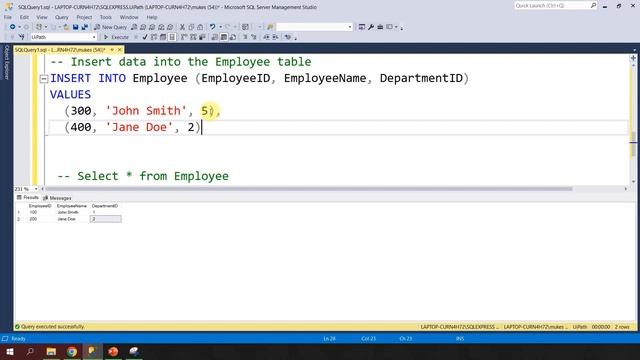Click the Open File folder icon
Image resolution: width=640 pixels, height=360 pixels.
(66, 27)
